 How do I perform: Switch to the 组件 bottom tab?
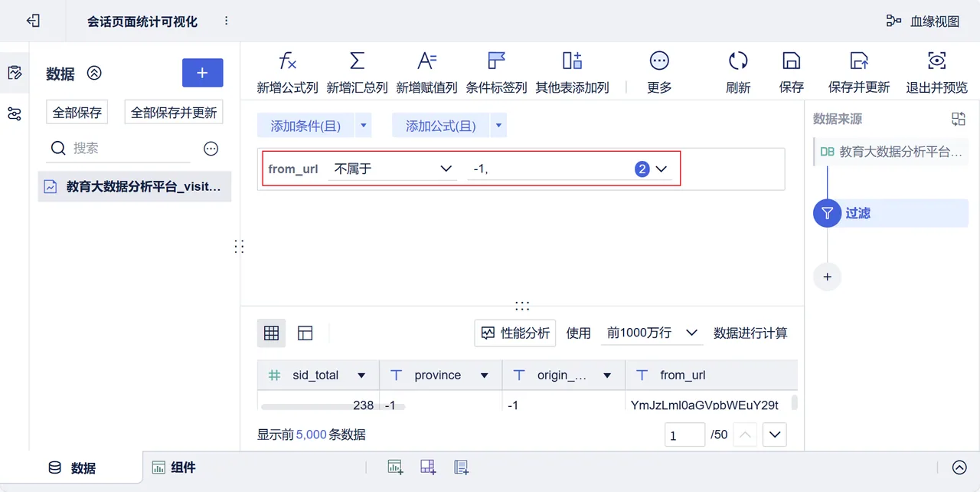click(x=174, y=467)
